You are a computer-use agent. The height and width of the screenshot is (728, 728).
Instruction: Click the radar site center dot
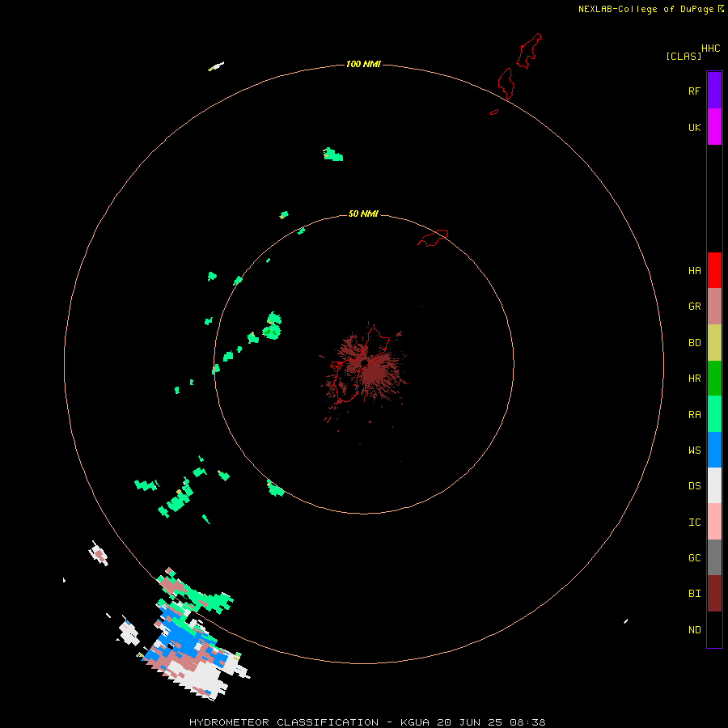(x=365, y=362)
